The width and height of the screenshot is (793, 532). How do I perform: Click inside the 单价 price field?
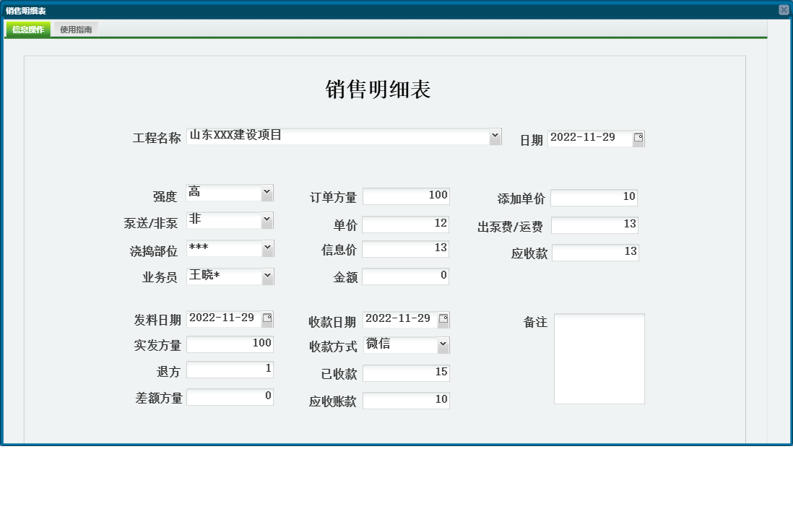pyautogui.click(x=406, y=224)
